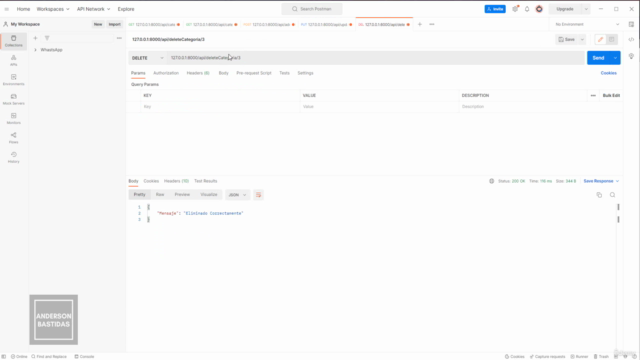Image resolution: width=640 pixels, height=360 pixels.
Task: Open the collections panel three-dot options
Action: pos(119,38)
